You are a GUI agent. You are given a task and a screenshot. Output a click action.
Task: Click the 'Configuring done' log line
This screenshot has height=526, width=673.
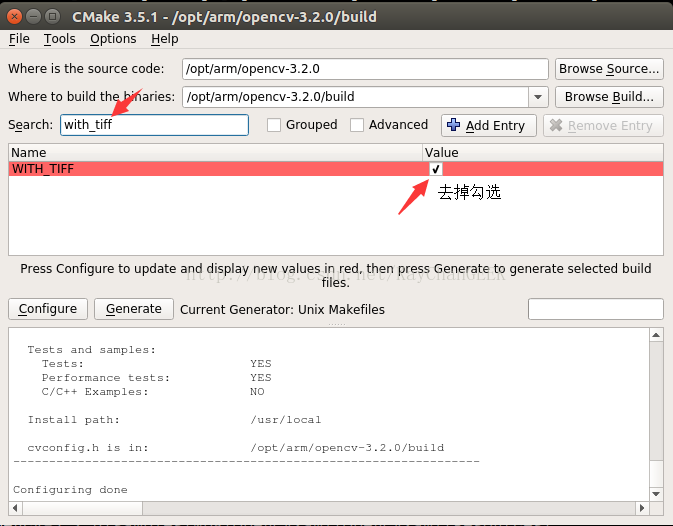(70, 490)
